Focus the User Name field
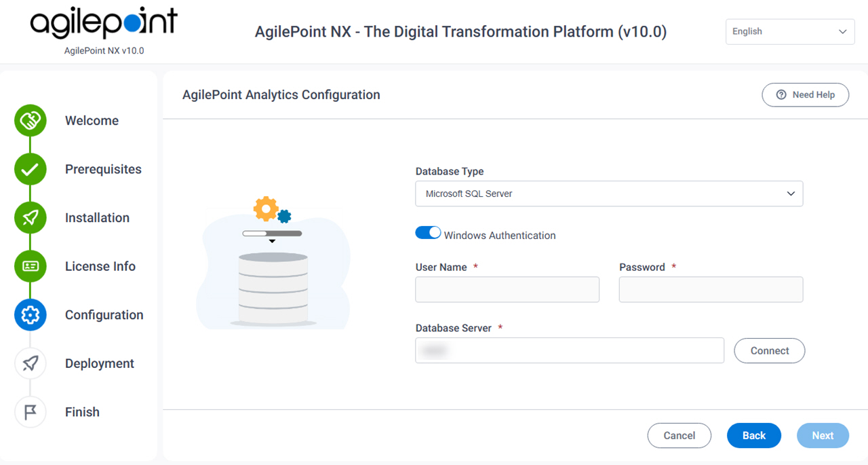868x465 pixels. (x=507, y=289)
